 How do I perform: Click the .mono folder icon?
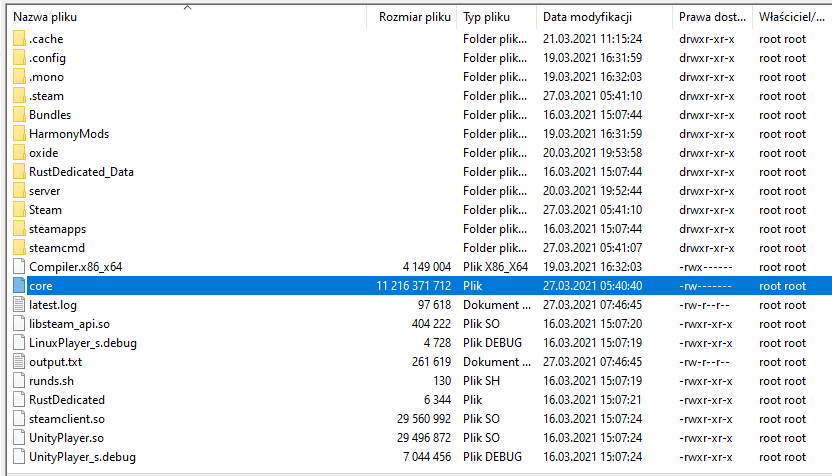19,77
